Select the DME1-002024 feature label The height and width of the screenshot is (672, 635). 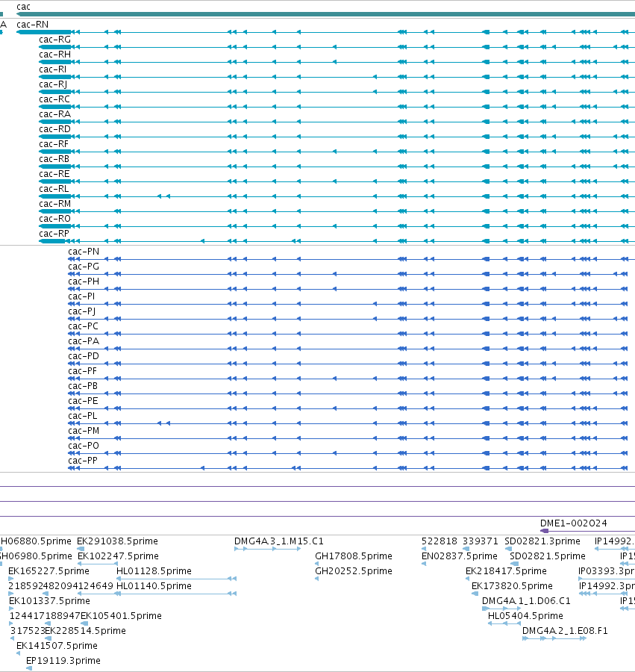tap(573, 523)
